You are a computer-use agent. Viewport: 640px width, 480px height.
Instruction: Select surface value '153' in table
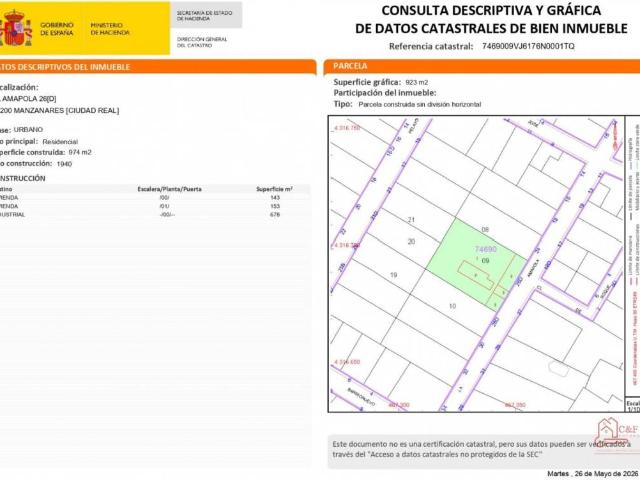[x=275, y=206]
